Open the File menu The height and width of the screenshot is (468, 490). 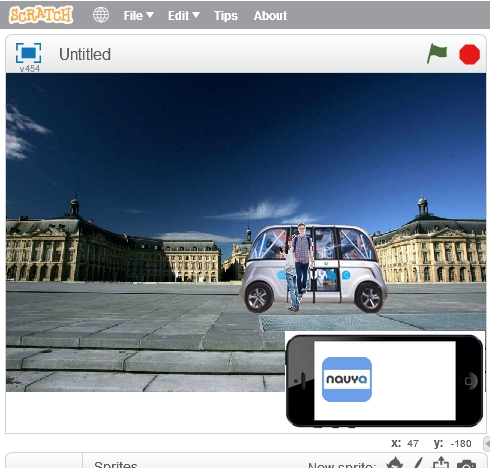138,15
